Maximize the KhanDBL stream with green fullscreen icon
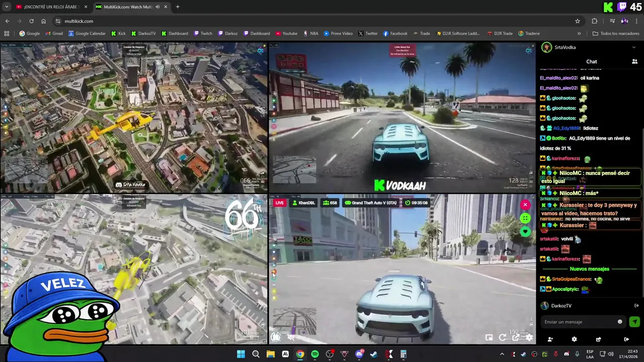Viewport: 644px width, 362px height. tap(525, 218)
